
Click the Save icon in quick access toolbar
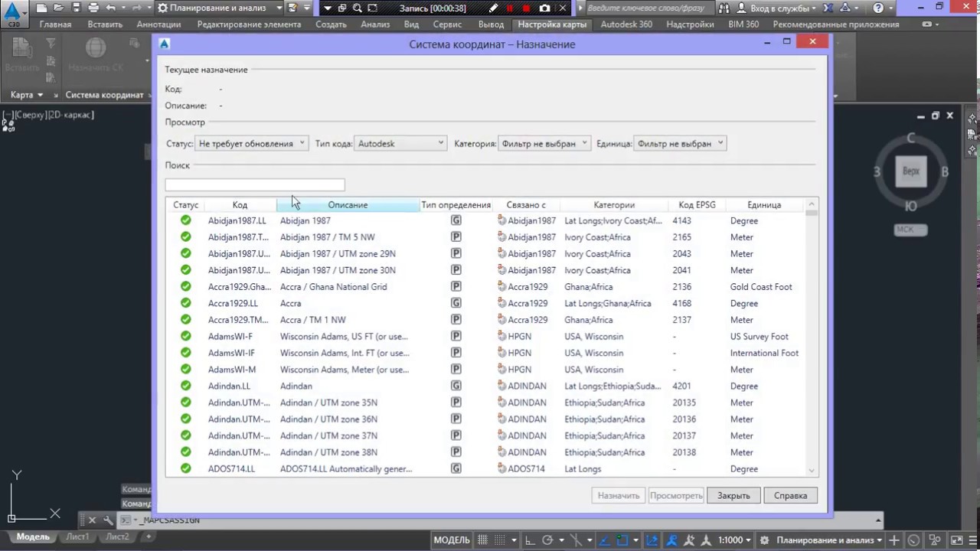pyautogui.click(x=76, y=8)
